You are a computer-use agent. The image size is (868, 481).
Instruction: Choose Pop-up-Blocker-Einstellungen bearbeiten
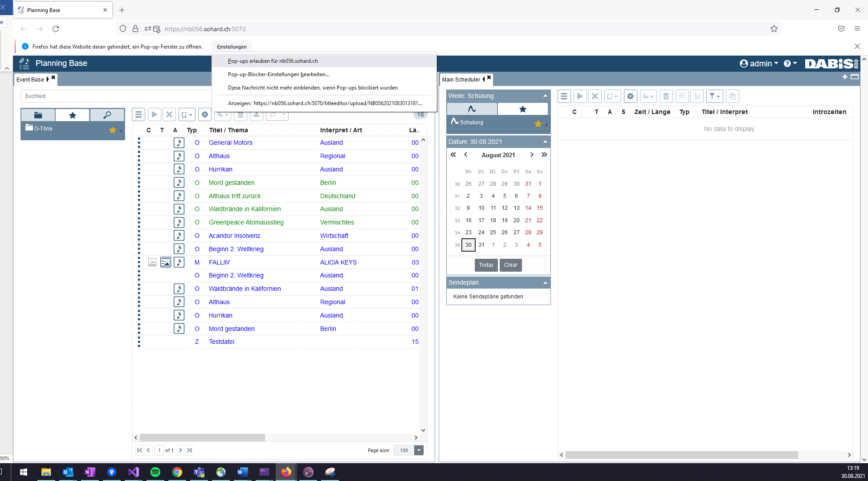click(x=278, y=74)
